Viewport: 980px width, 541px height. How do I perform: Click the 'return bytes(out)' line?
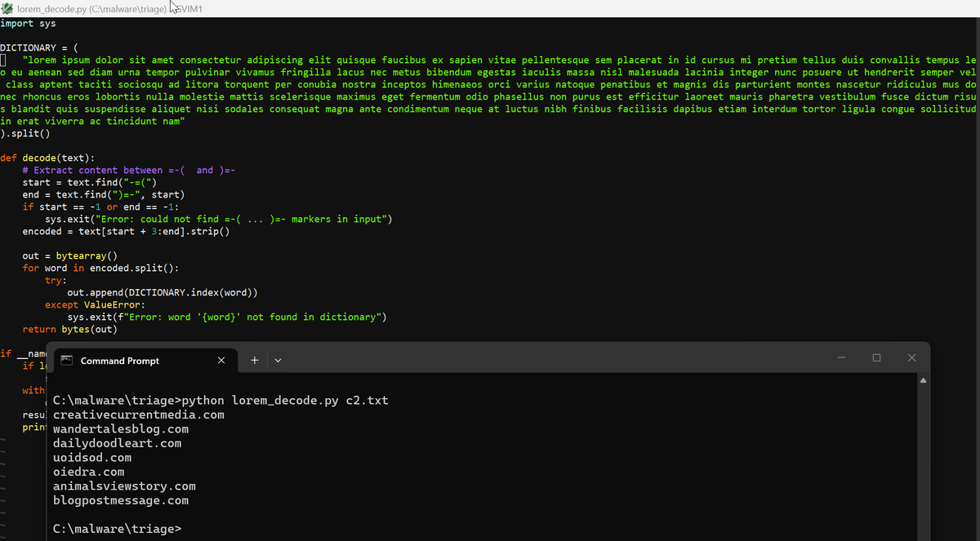70,330
